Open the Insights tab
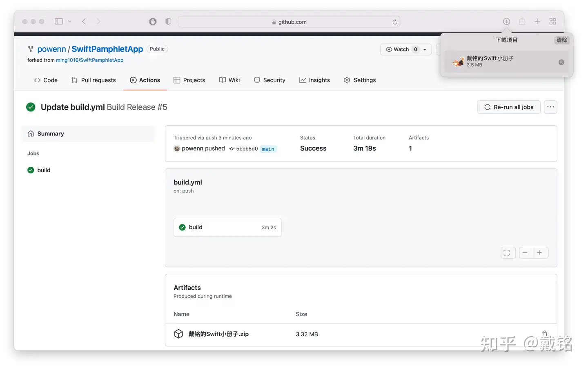This screenshot has width=588, height=368. pos(314,80)
